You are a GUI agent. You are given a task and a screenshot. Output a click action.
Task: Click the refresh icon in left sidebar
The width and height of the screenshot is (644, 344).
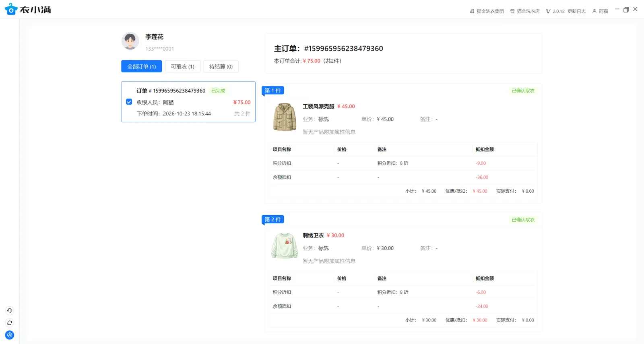tap(10, 323)
